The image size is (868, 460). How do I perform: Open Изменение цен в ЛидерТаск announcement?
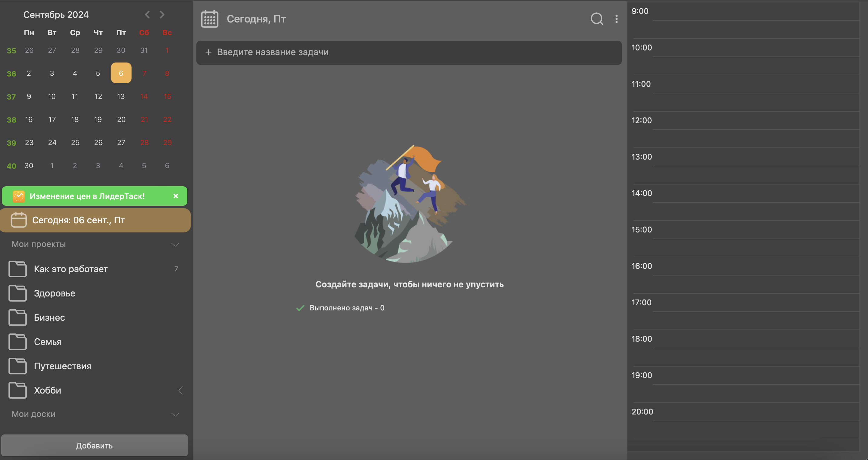coord(87,196)
